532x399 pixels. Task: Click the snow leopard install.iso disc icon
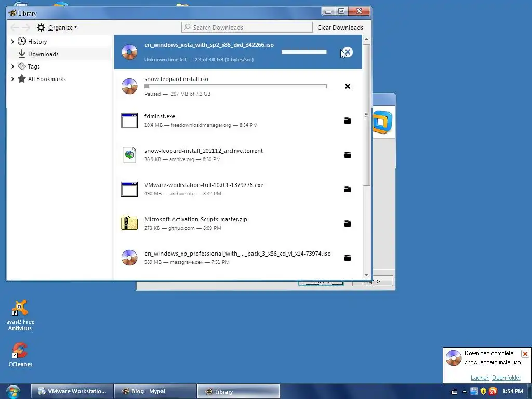[x=129, y=86]
